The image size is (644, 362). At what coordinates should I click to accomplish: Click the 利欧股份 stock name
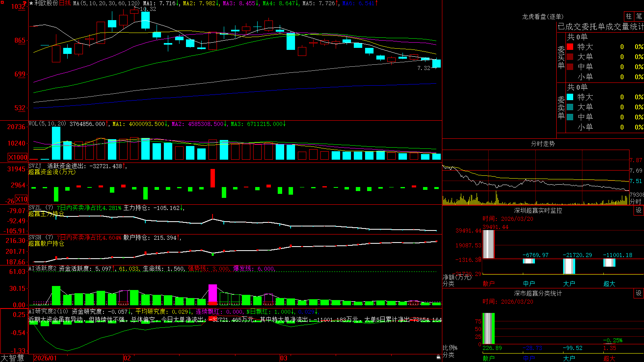coord(46,3)
